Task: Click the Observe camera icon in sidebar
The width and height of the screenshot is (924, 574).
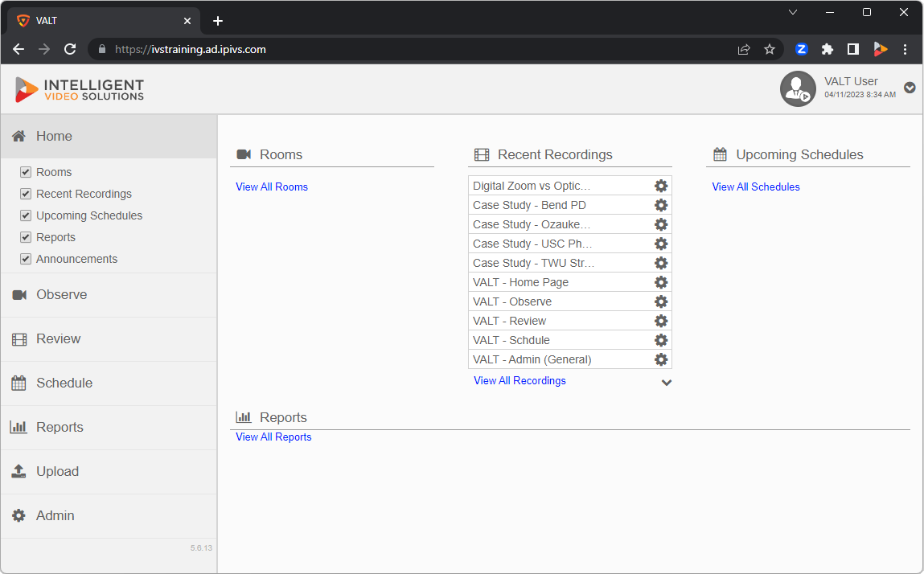Action: (19, 295)
